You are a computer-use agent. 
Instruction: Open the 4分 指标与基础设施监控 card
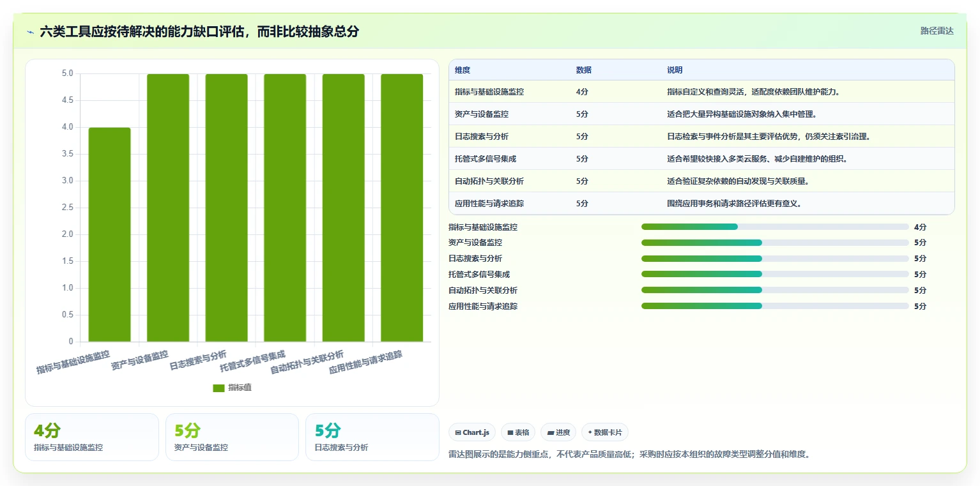click(x=92, y=437)
